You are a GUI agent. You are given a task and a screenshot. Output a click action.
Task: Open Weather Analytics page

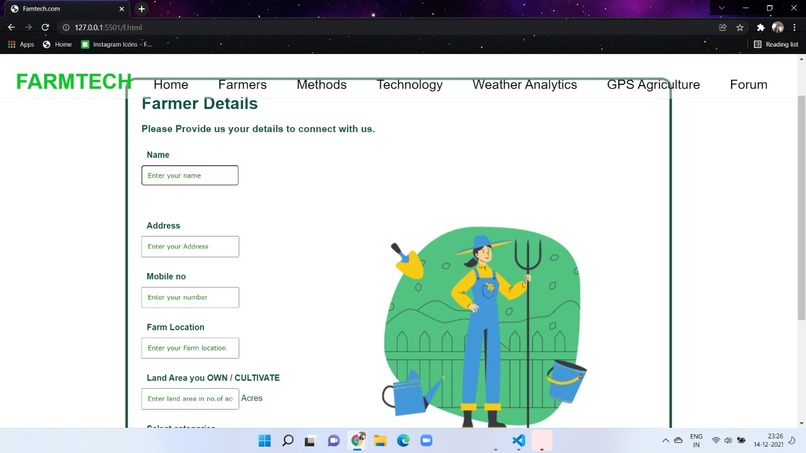(x=524, y=84)
